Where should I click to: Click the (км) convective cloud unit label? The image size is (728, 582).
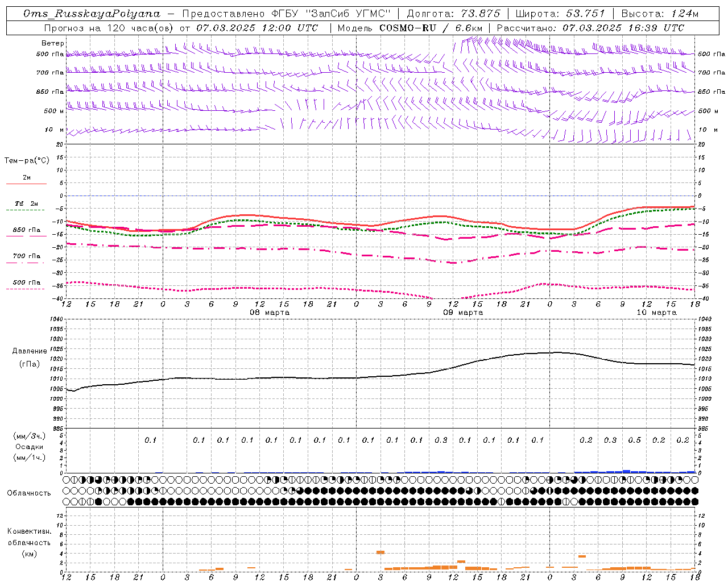pos(29,554)
